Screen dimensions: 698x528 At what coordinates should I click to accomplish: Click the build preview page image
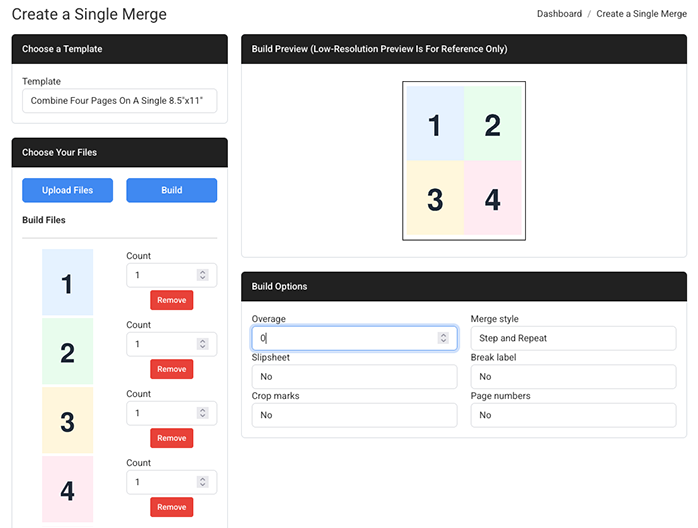[x=463, y=161]
